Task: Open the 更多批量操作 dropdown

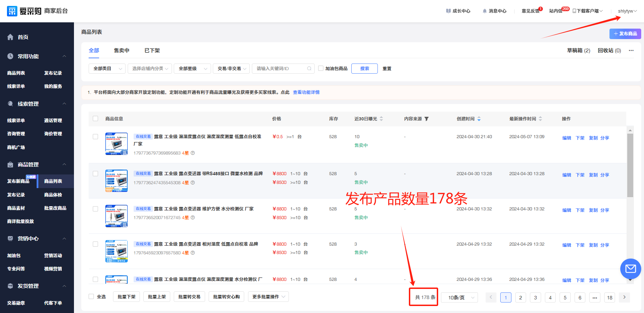Action: coord(268,297)
